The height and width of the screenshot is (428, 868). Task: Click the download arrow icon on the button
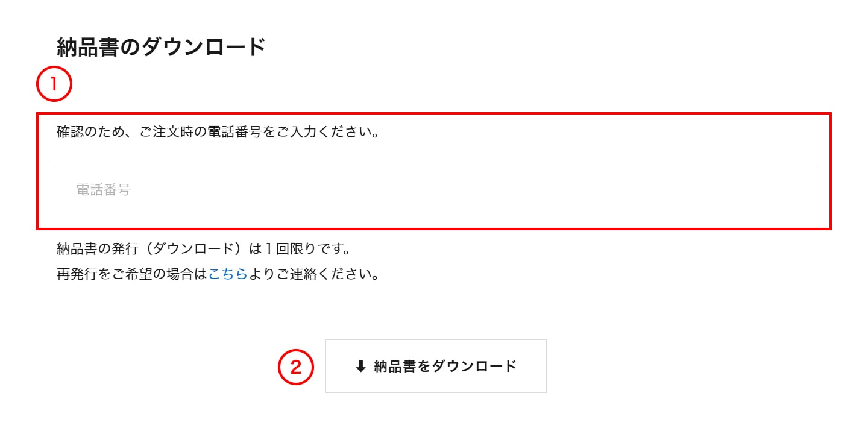click(x=360, y=366)
